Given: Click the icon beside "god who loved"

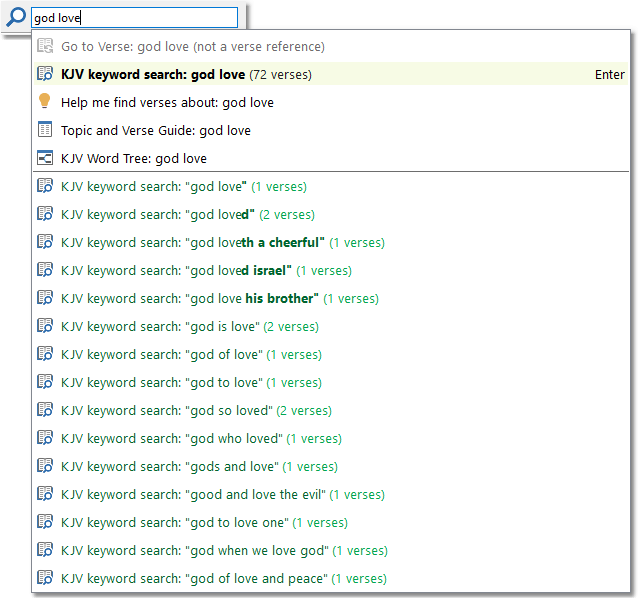Looking at the screenshot, I should pyautogui.click(x=45, y=438).
